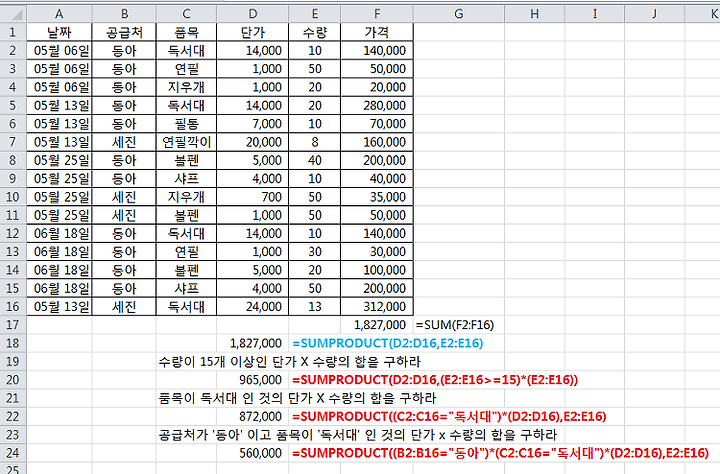
Task: Select '세진' supplier cell in row 10
Action: coord(124,197)
